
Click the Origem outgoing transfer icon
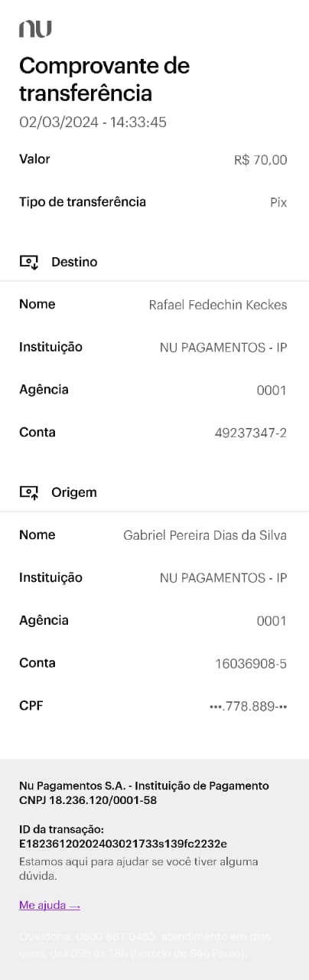28,492
